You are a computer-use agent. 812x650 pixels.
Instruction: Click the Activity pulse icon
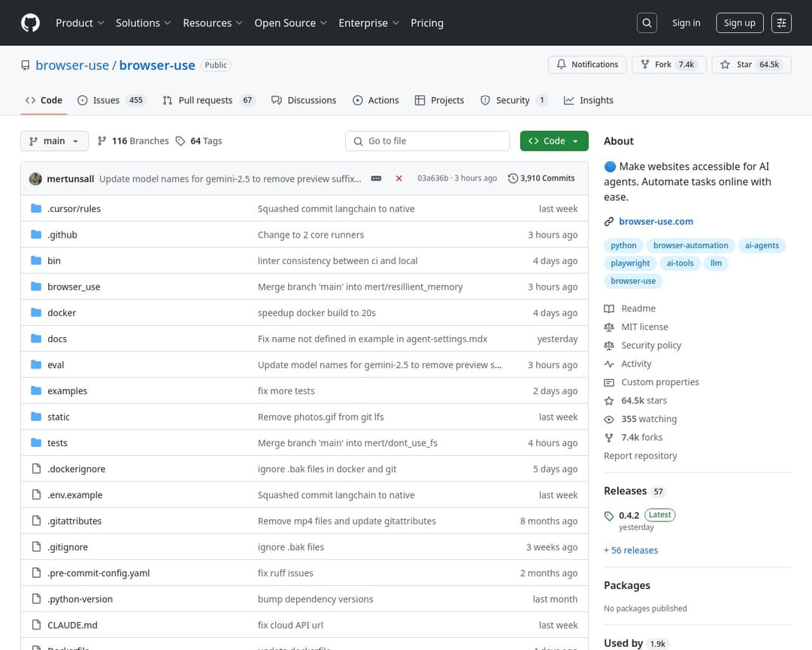tap(609, 364)
